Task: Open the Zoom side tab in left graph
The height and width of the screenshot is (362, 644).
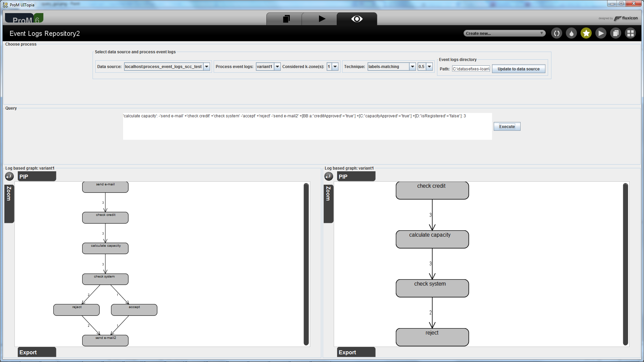Action: point(9,203)
